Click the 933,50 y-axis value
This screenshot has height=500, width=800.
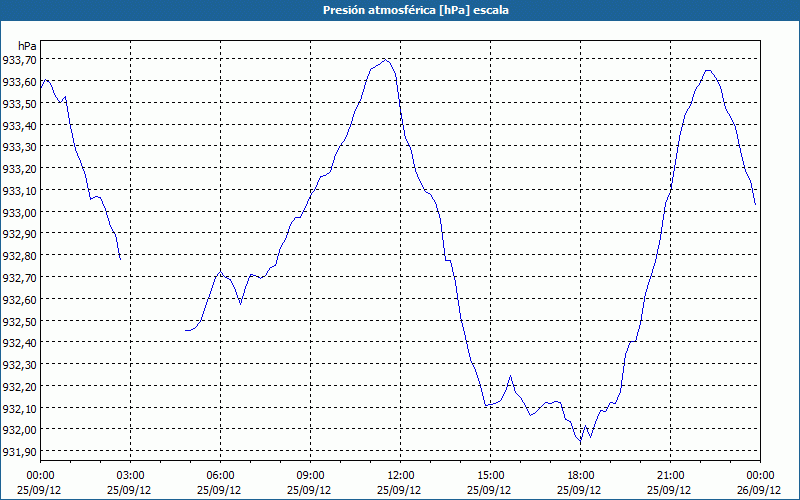19,104
